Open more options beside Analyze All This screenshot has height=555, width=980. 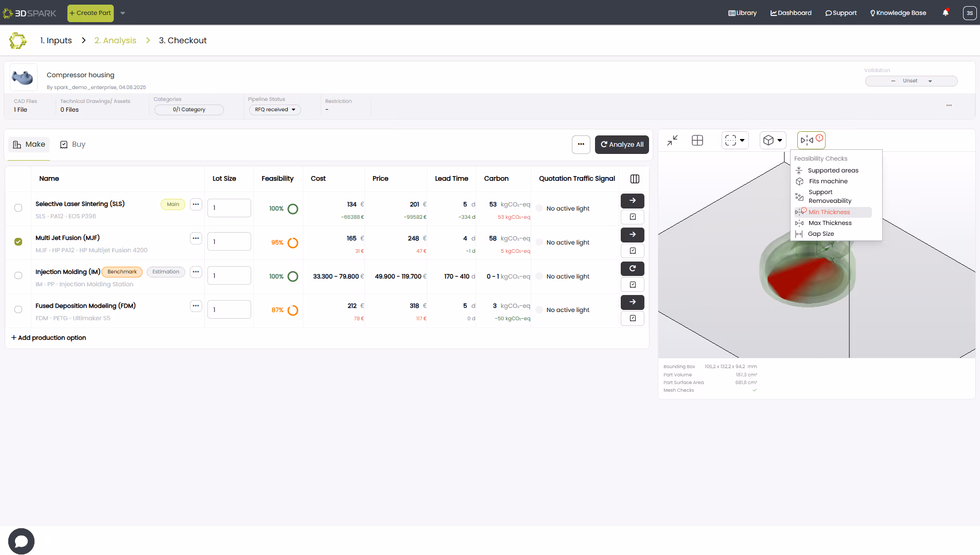click(581, 145)
